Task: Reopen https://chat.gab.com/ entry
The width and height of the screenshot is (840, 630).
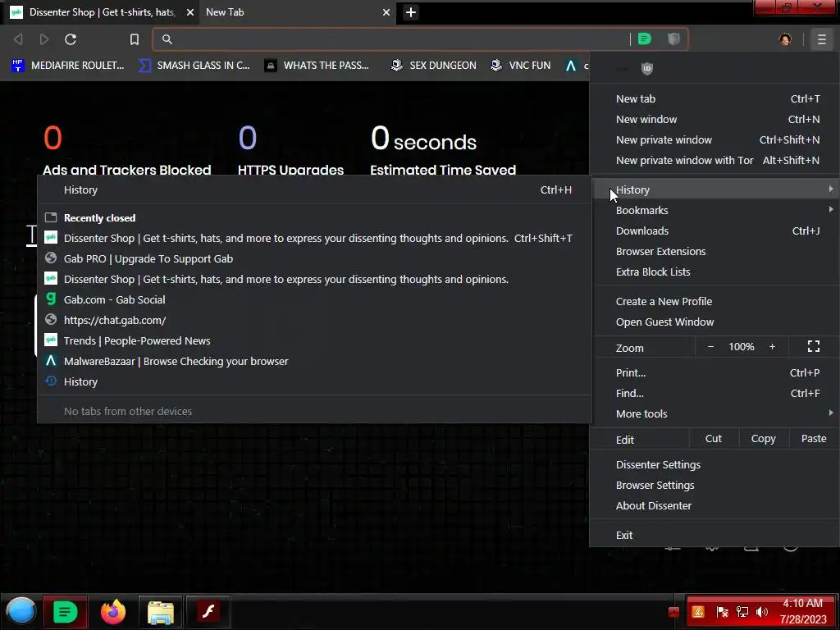Action: (314, 321)
